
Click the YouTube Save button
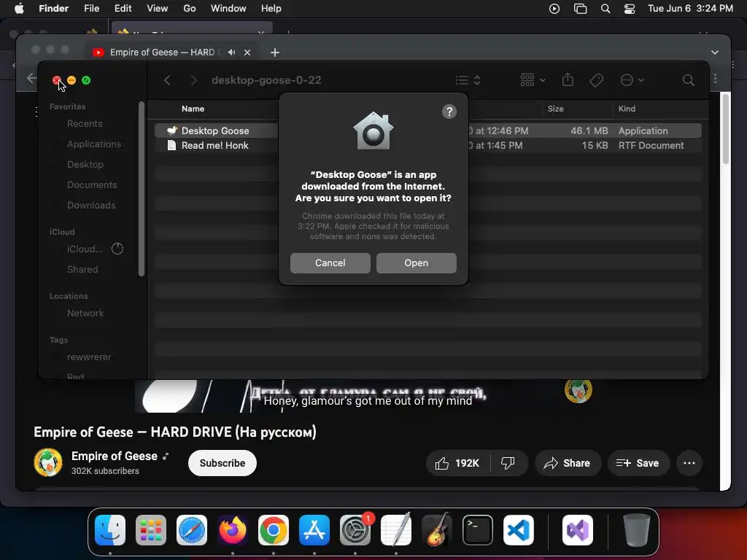tap(638, 463)
